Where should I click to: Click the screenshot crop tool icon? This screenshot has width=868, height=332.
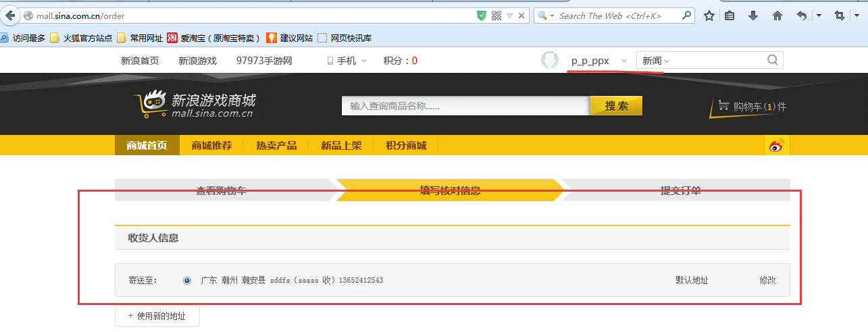tap(840, 16)
